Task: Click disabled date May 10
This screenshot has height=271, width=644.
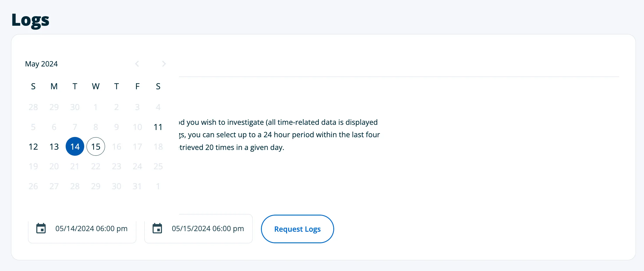Action: pos(137,127)
